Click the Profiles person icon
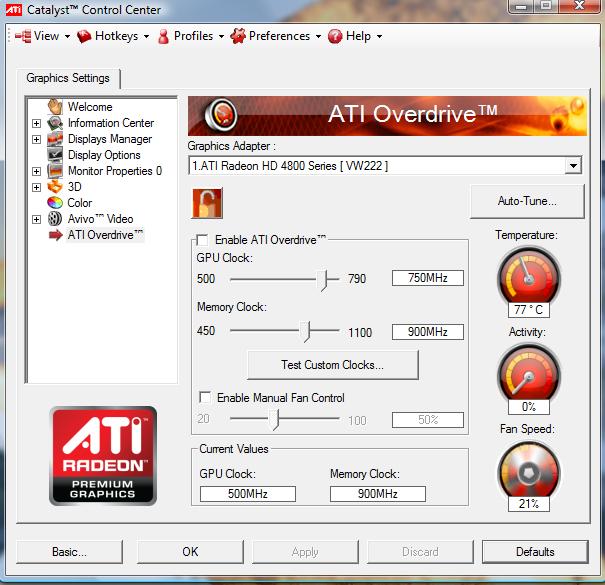The height and width of the screenshot is (585, 605). pos(164,36)
